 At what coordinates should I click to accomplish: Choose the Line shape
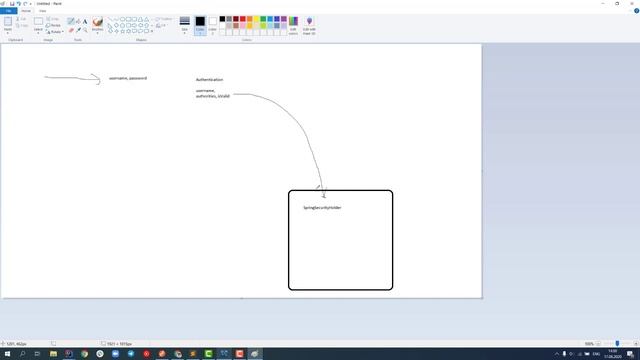click(x=110, y=19)
